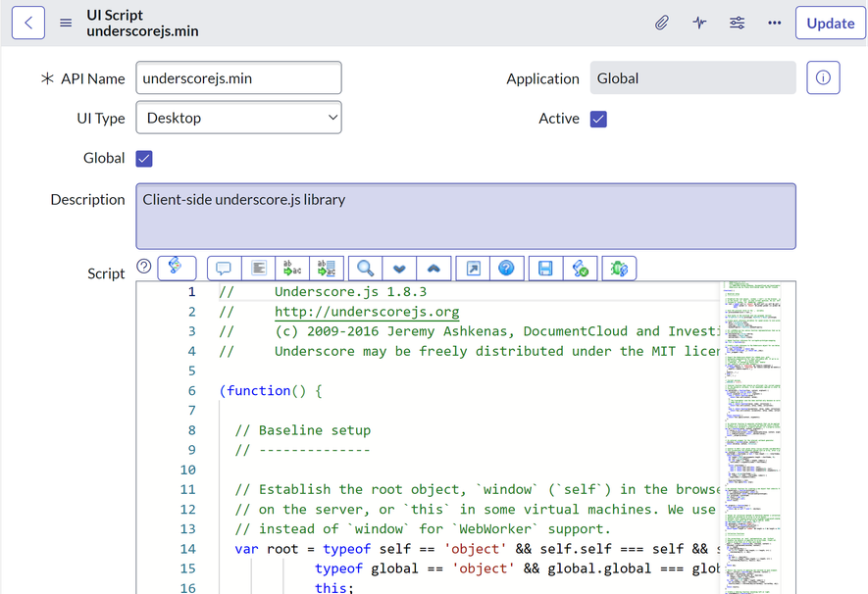Viewport: 868px width, 594px height.
Task: Show Application info icon
Action: click(x=823, y=77)
